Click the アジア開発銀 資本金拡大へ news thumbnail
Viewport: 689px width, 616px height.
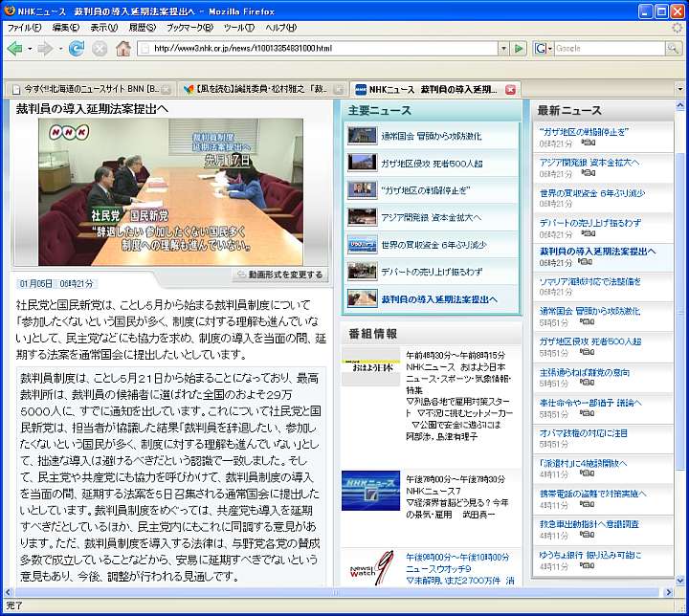(x=363, y=217)
